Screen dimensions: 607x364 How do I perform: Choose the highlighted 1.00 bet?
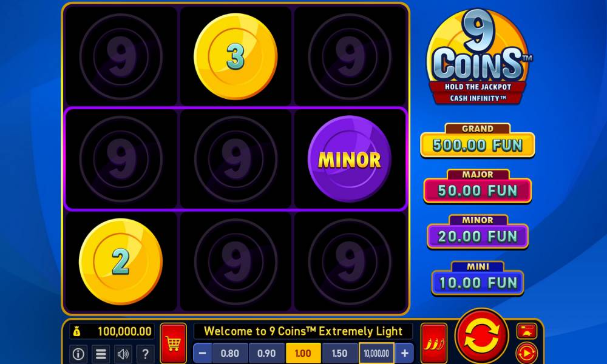303,353
